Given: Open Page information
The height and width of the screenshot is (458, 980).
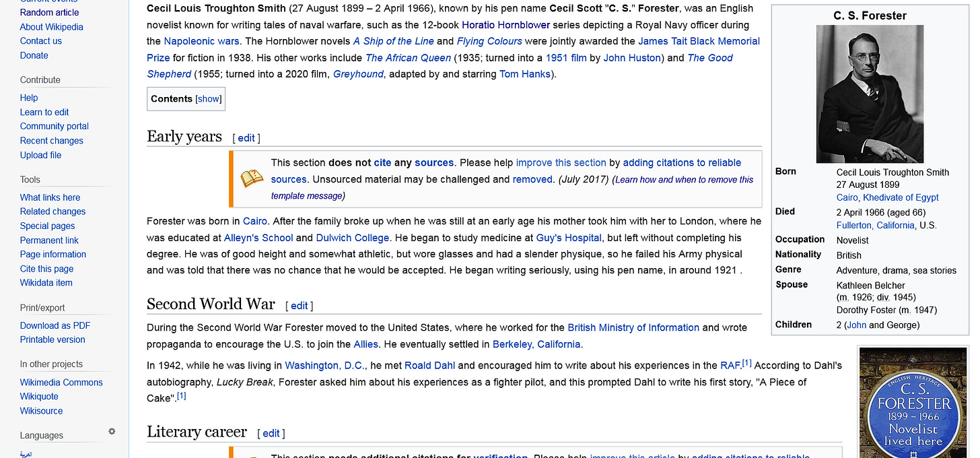Looking at the screenshot, I should [x=53, y=255].
